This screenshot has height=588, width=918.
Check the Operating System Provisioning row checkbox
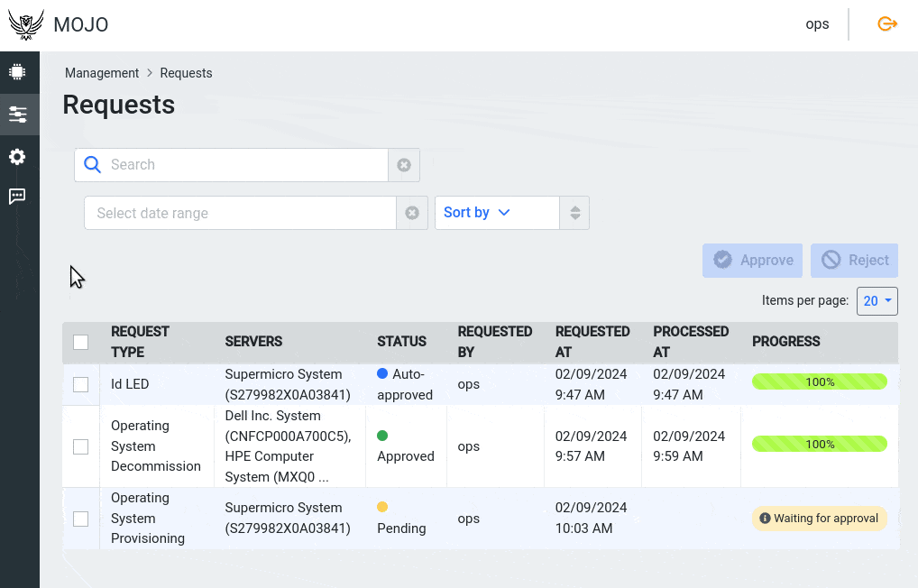(x=80, y=519)
